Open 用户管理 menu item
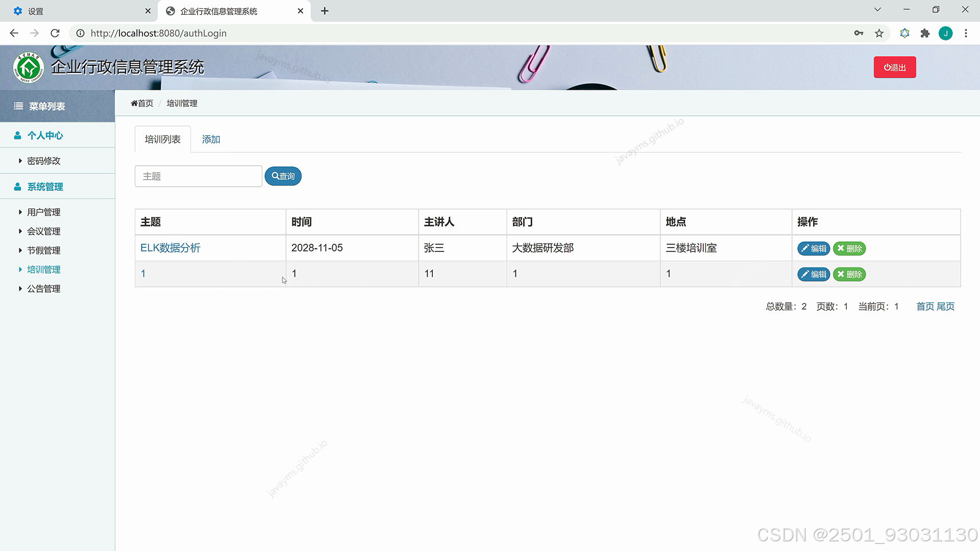This screenshot has height=551, width=980. [43, 212]
